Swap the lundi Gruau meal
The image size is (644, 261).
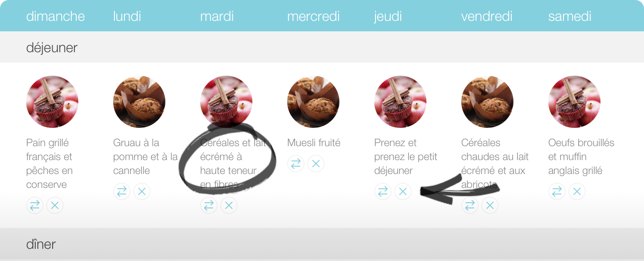click(122, 191)
